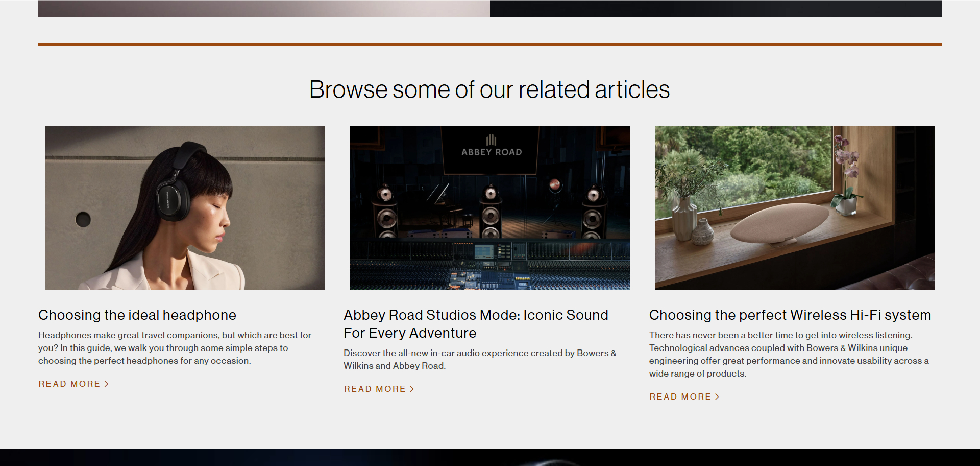The image size is (980, 466).
Task: Click the chevron arrow beside the Wireless Hi-Fi READ MORE
Action: (717, 397)
